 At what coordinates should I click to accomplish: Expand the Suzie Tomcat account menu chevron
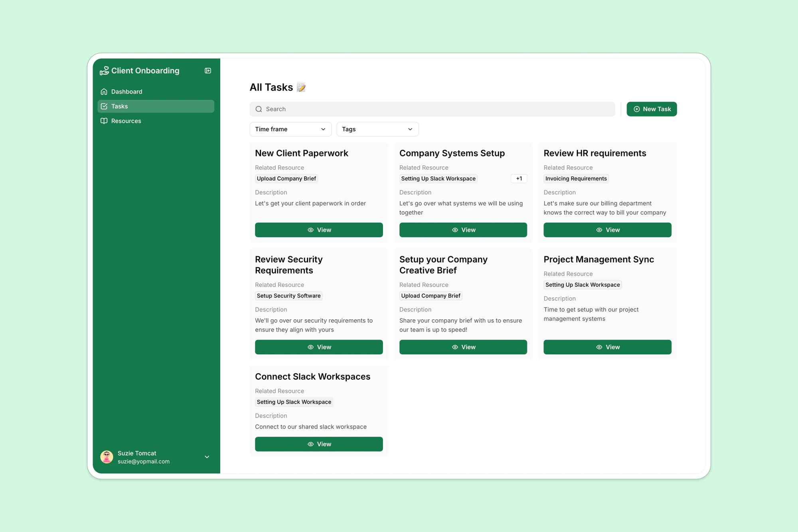tap(207, 457)
